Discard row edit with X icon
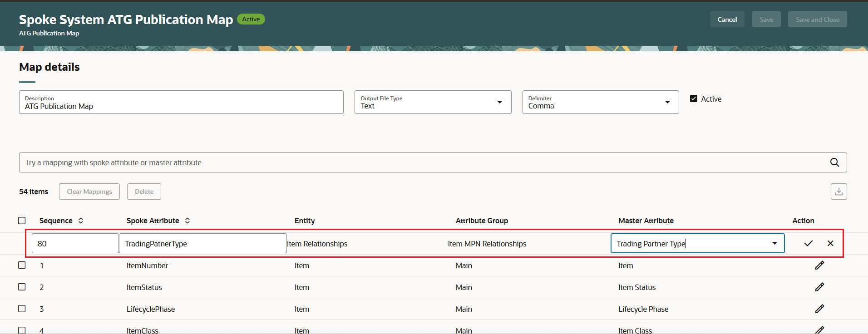The width and height of the screenshot is (868, 334). 830,243
